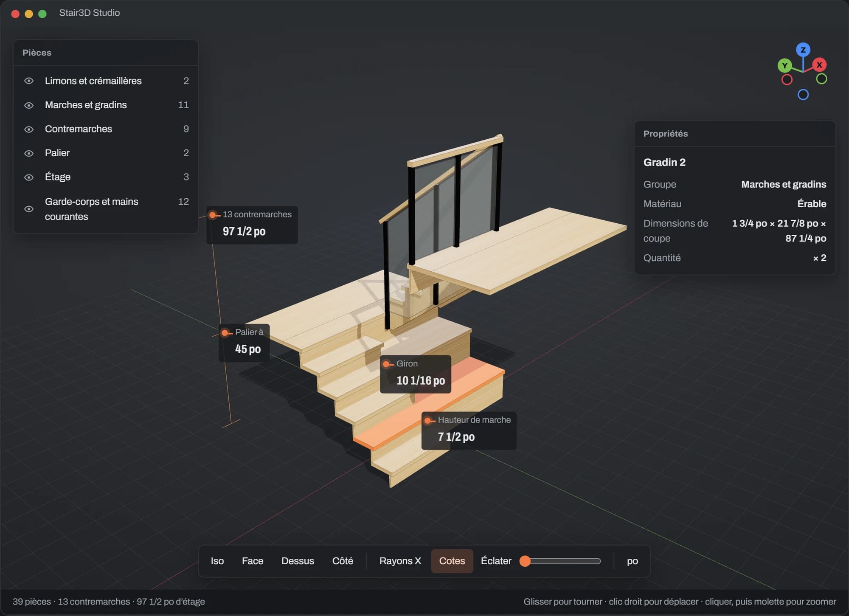Hide the Limons et crémaillères group
Image resolution: width=849 pixels, height=616 pixels.
[x=29, y=81]
